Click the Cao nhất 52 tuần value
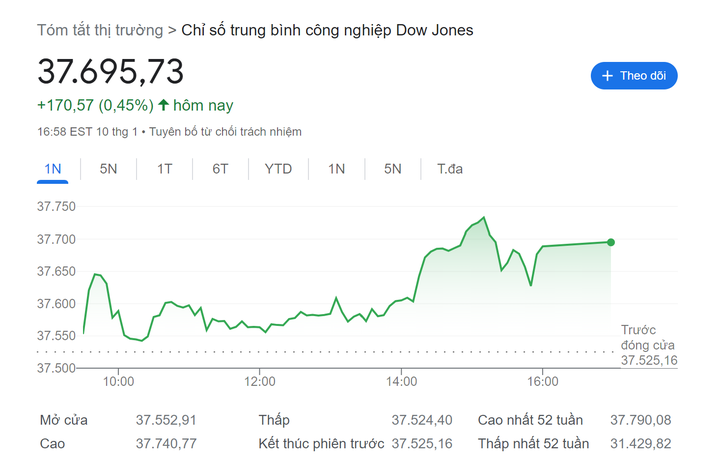This screenshot has width=720, height=465. 640,420
